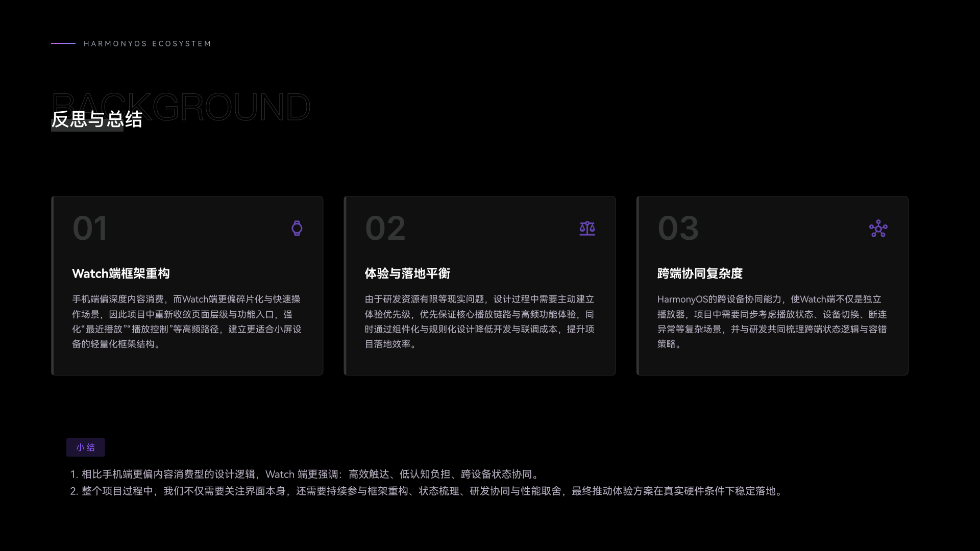
Task: Click the network nodes icon in card 03
Action: click(x=878, y=229)
